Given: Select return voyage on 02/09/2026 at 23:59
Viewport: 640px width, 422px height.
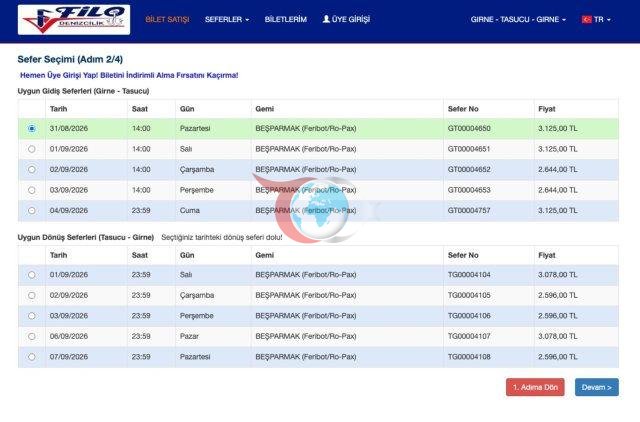Looking at the screenshot, I should click(x=32, y=295).
